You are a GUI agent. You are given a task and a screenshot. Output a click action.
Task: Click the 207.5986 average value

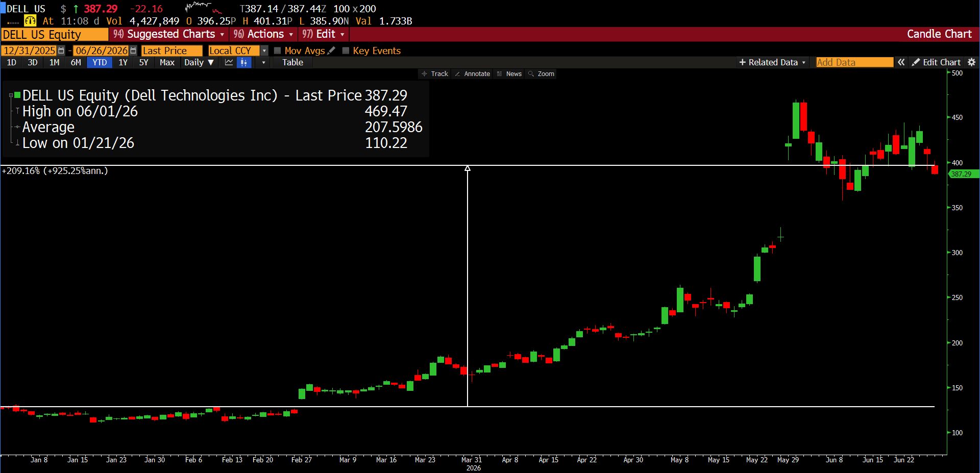(x=394, y=127)
